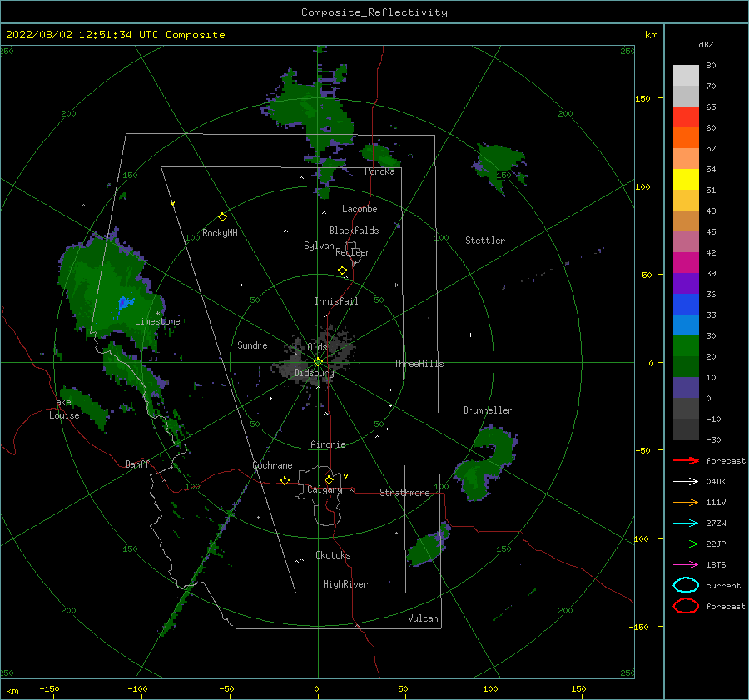The image size is (749, 700).
Task: Click the yellow diamond marker near RockyMH
Action: coord(222,217)
